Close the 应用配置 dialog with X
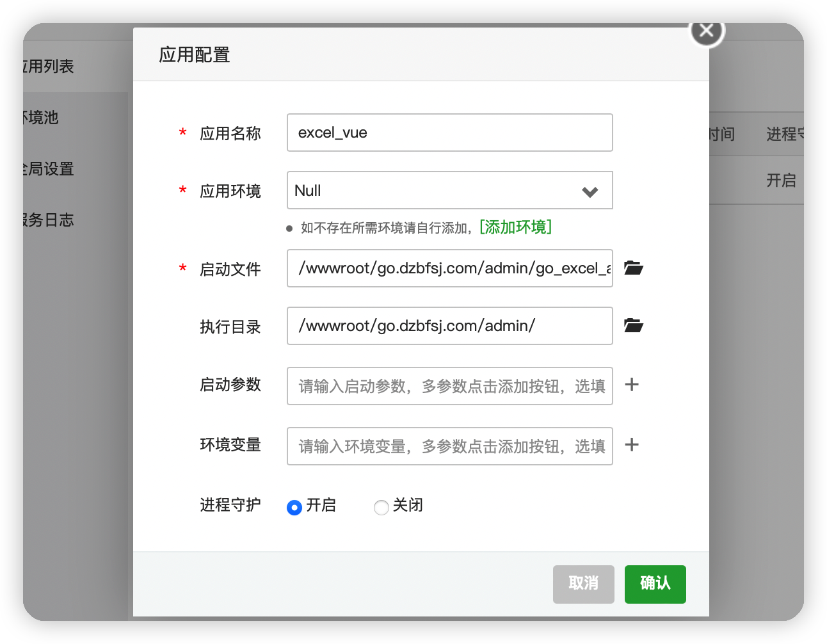This screenshot has height=644, width=827. click(x=707, y=31)
